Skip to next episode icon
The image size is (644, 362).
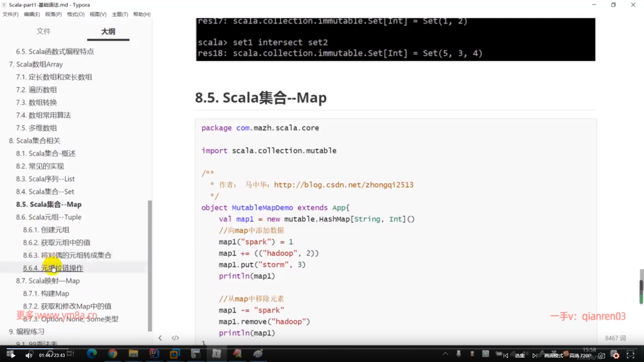pyautogui.click(x=534, y=356)
